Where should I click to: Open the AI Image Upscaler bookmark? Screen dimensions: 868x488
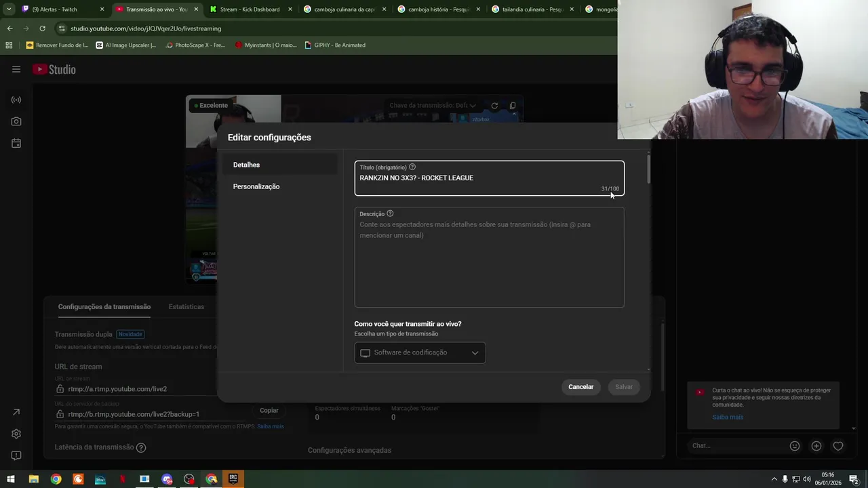pos(126,45)
